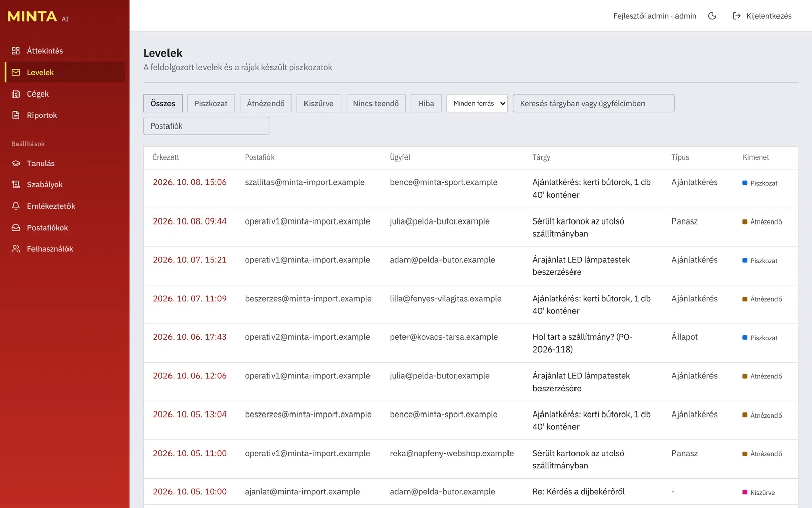Filter by Hiba status

[x=426, y=103]
